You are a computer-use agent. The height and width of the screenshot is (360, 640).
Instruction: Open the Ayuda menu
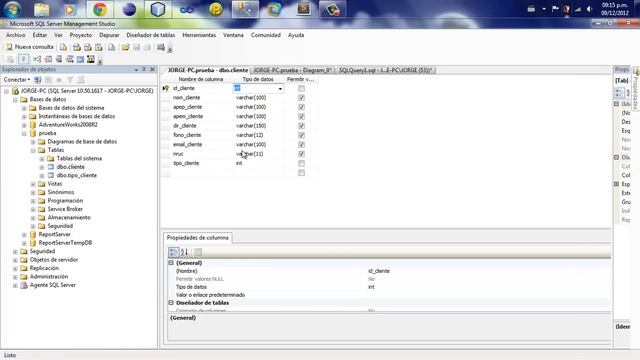(x=296, y=35)
